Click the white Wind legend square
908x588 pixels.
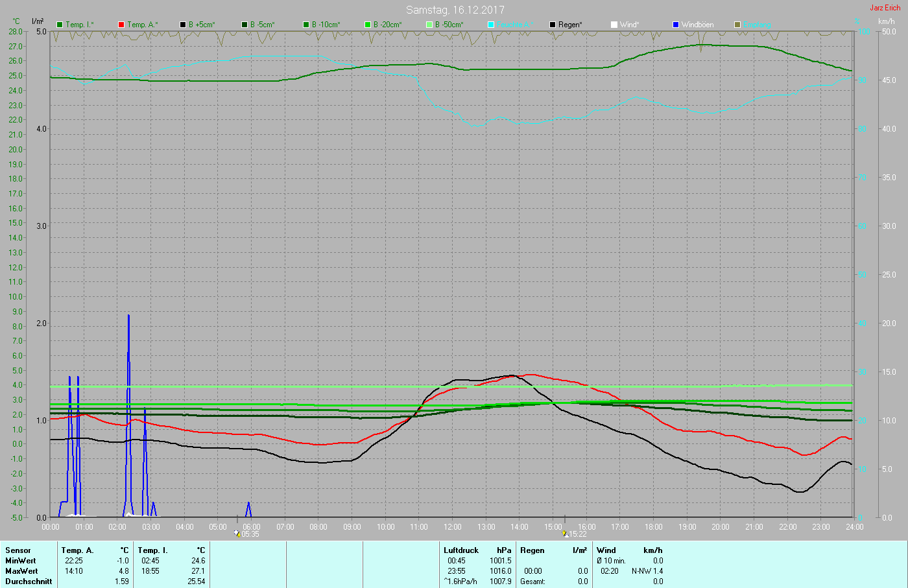[614, 25]
